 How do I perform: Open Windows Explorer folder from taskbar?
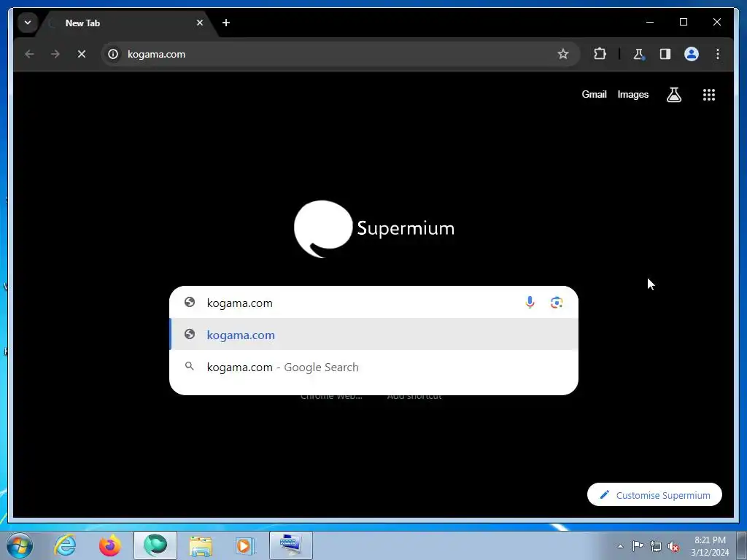(201, 545)
